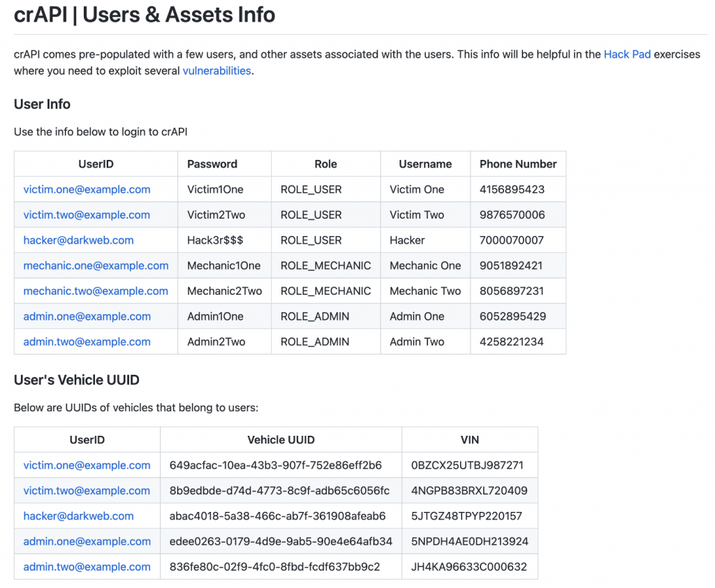
Task: Click the User's Vehicle UUID heading
Action: pyautogui.click(x=77, y=380)
